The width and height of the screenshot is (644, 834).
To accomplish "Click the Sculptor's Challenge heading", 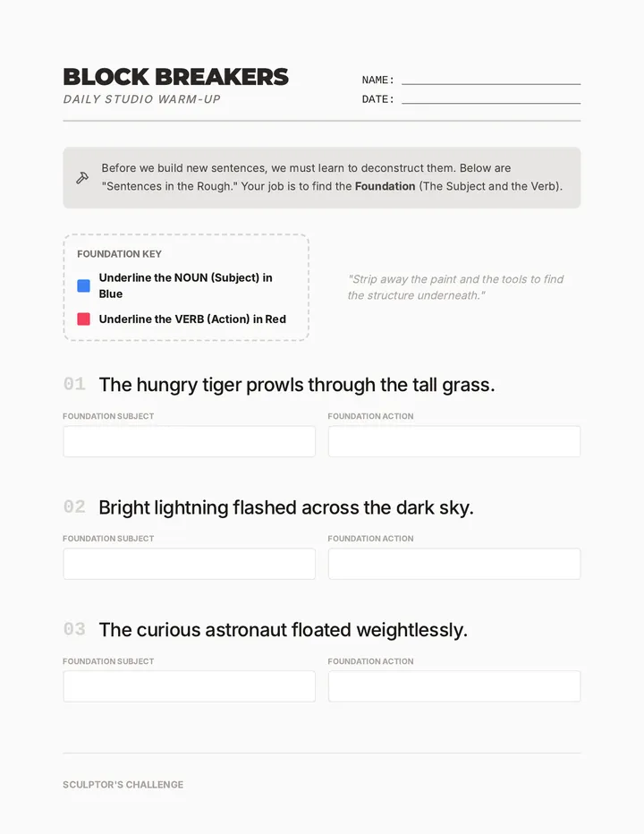I will [123, 785].
